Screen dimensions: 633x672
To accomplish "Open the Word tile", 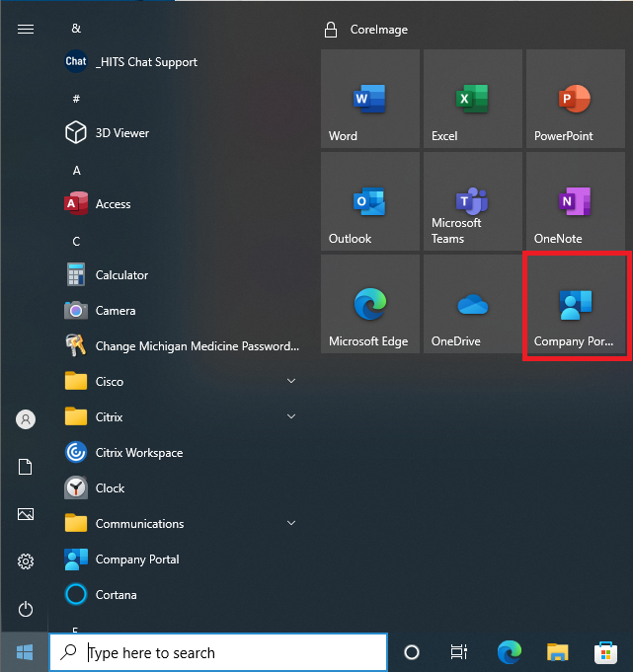I will (x=370, y=99).
